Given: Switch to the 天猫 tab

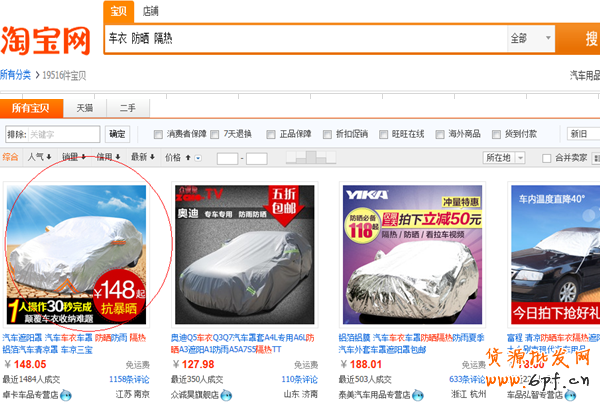Looking at the screenshot, I should (85, 107).
